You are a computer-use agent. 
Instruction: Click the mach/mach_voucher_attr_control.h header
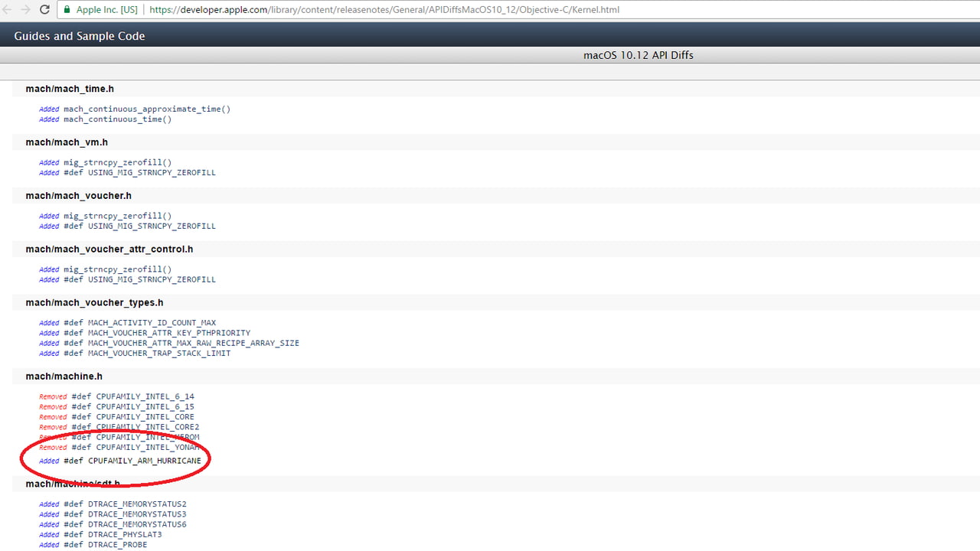109,249
